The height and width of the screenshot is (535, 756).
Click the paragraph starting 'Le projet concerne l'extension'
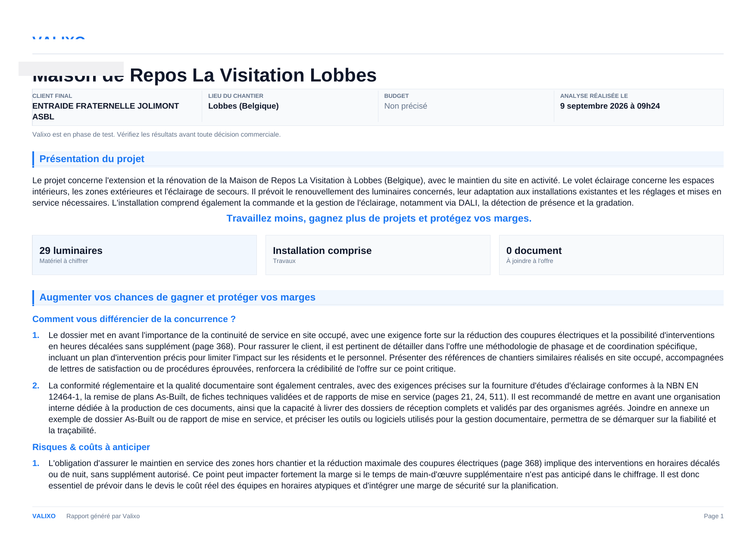(x=377, y=192)
